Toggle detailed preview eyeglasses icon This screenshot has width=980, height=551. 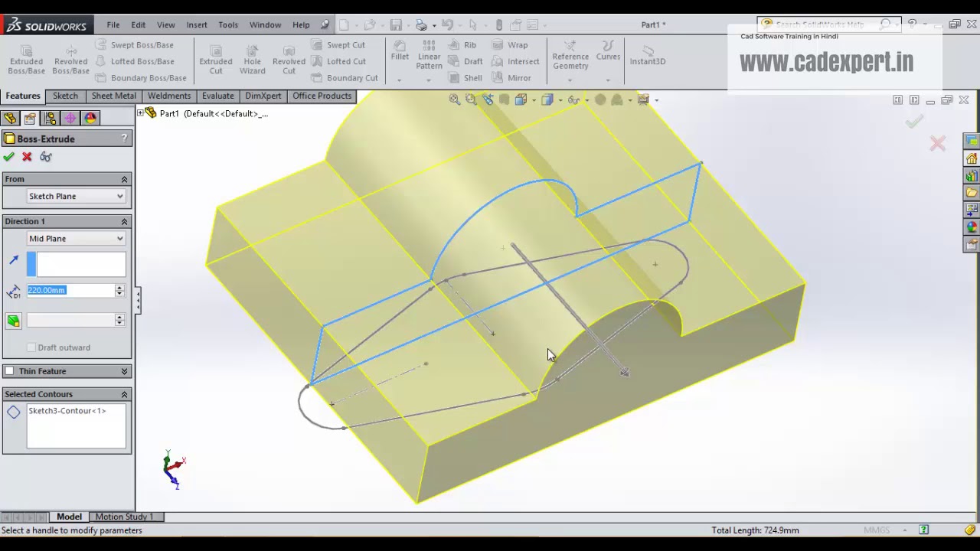tap(46, 157)
